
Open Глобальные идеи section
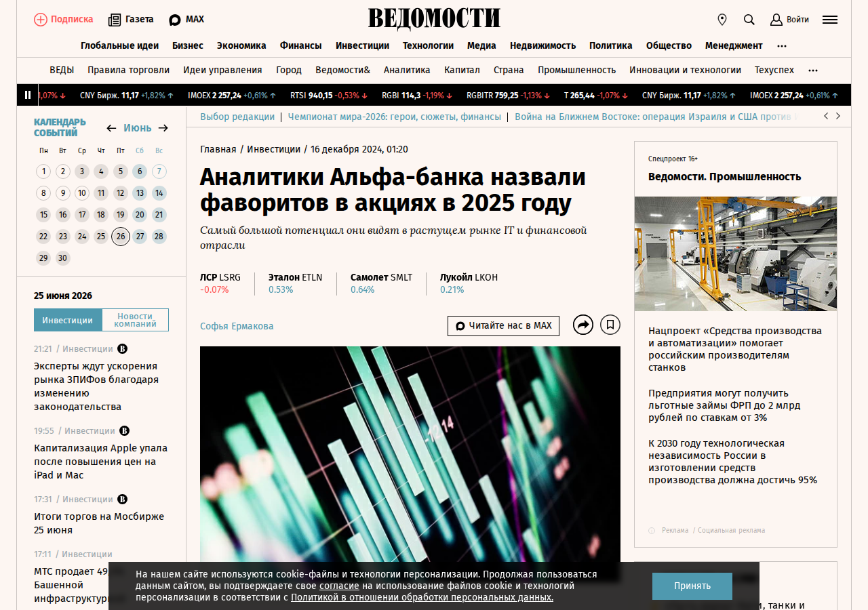[119, 46]
